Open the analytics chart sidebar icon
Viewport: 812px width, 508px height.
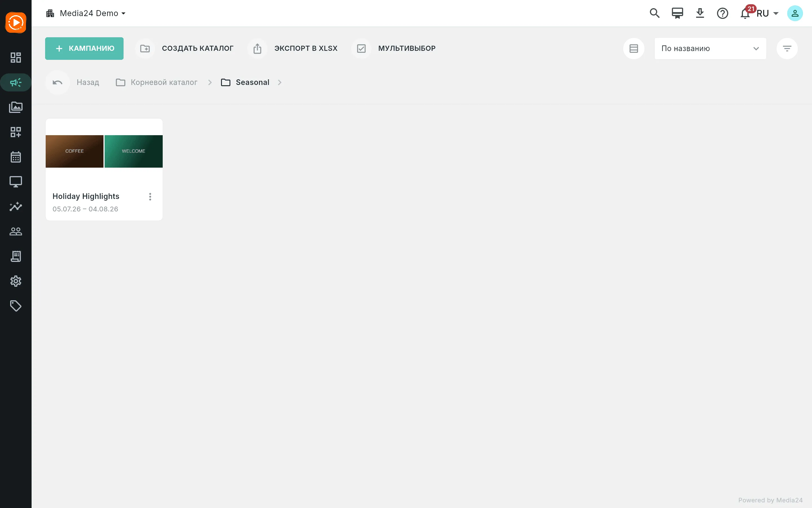pyautogui.click(x=16, y=206)
